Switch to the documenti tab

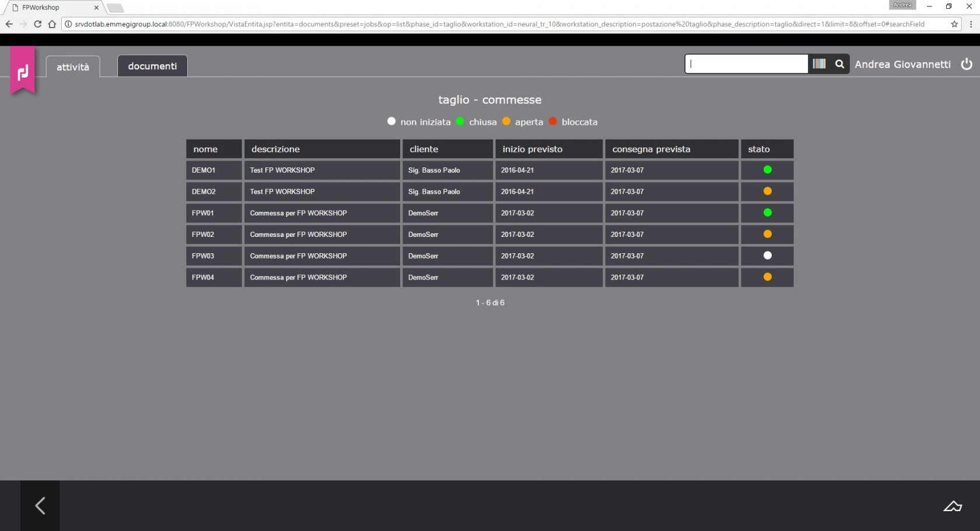152,66
